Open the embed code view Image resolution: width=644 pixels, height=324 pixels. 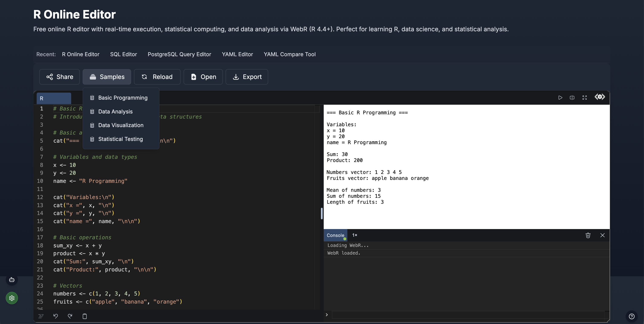coord(599,97)
